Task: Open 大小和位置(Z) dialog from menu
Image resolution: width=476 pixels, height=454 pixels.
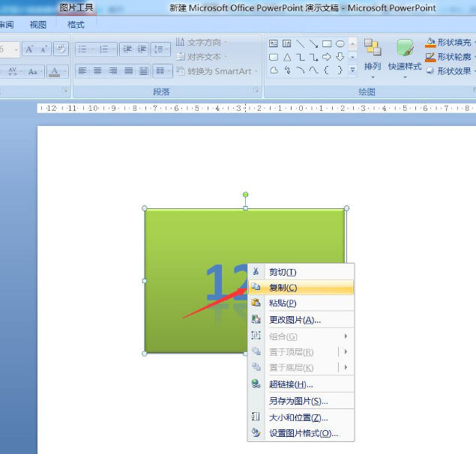Action: [x=298, y=417]
